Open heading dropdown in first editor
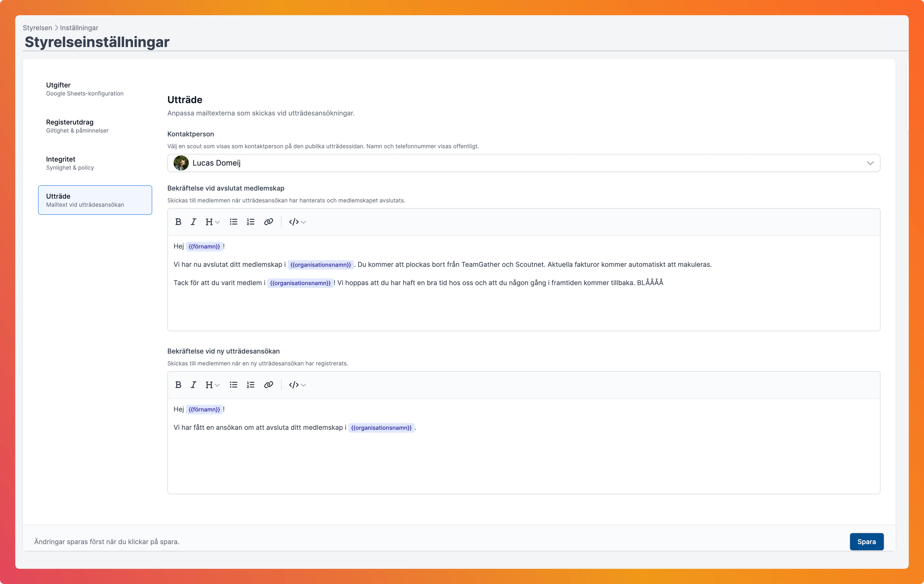924x584 pixels. point(212,222)
